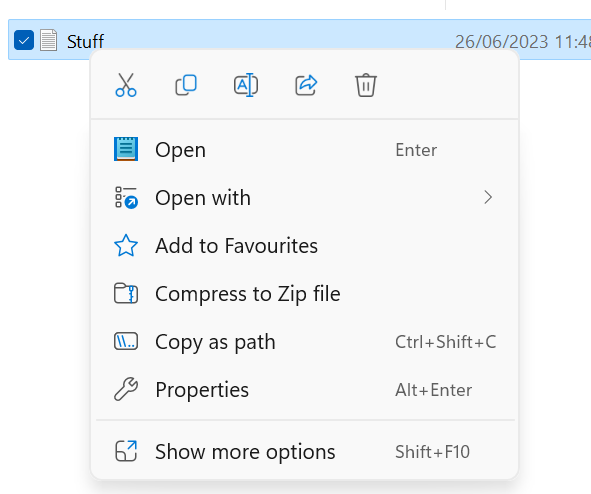Open Properties from context menu
The width and height of the screenshot is (591, 494).
point(305,389)
